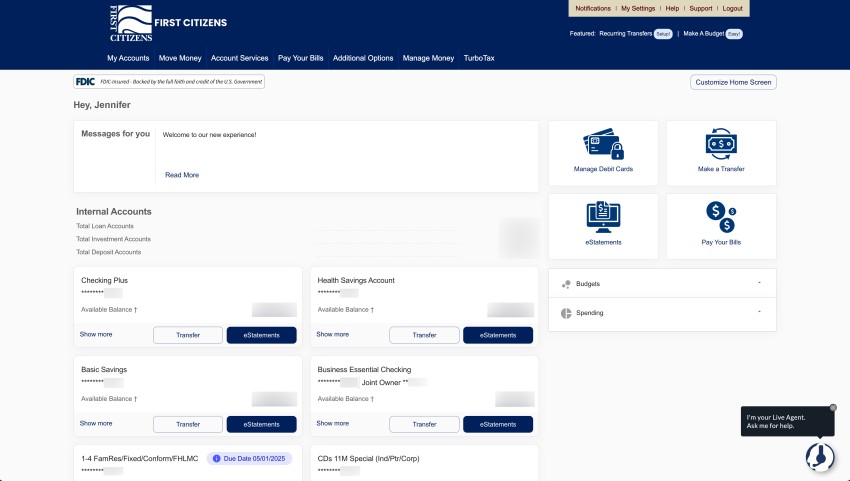Show more for Business Essential Checking
The width and height of the screenshot is (850, 481).
pos(332,424)
